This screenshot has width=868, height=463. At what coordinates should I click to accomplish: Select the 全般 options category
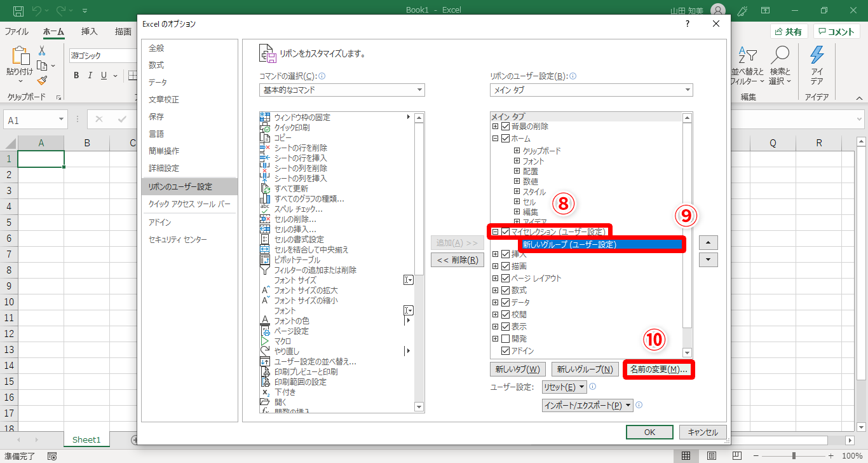[189, 48]
